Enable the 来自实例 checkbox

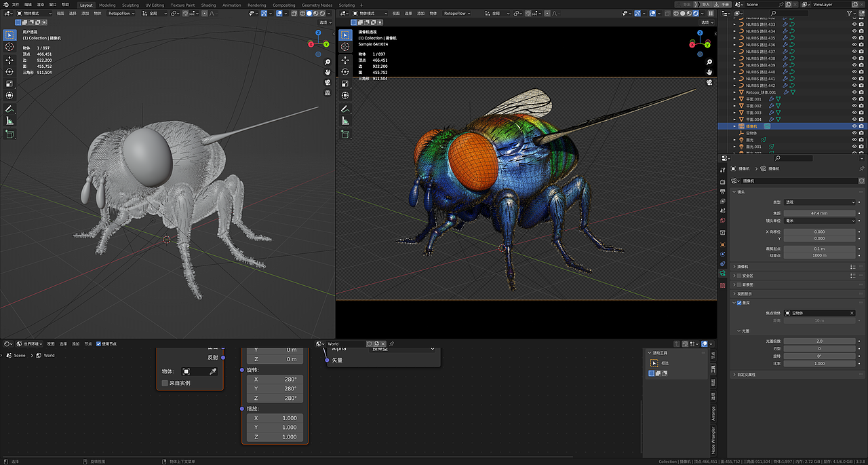[165, 383]
